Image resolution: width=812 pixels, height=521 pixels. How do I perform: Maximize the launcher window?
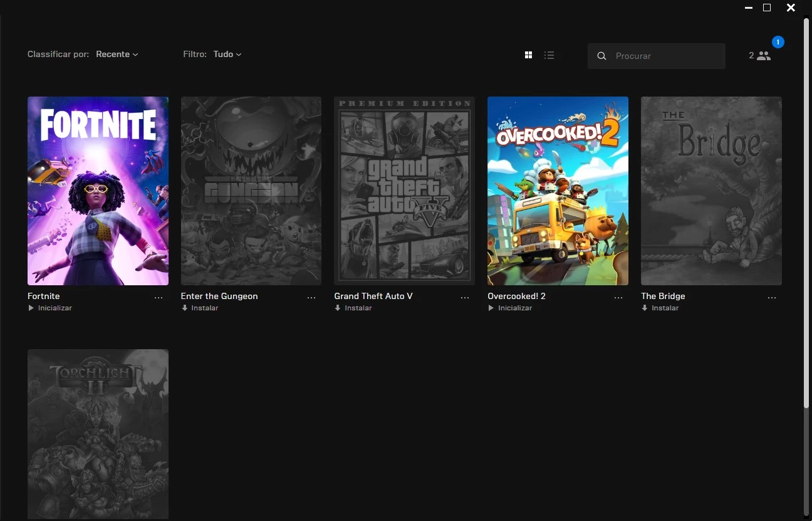(767, 8)
